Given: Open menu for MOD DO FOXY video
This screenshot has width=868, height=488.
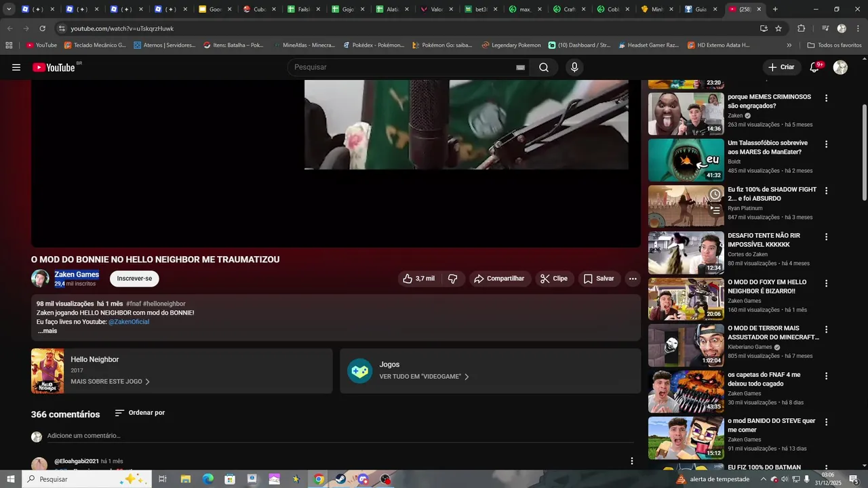Looking at the screenshot, I should tap(826, 283).
